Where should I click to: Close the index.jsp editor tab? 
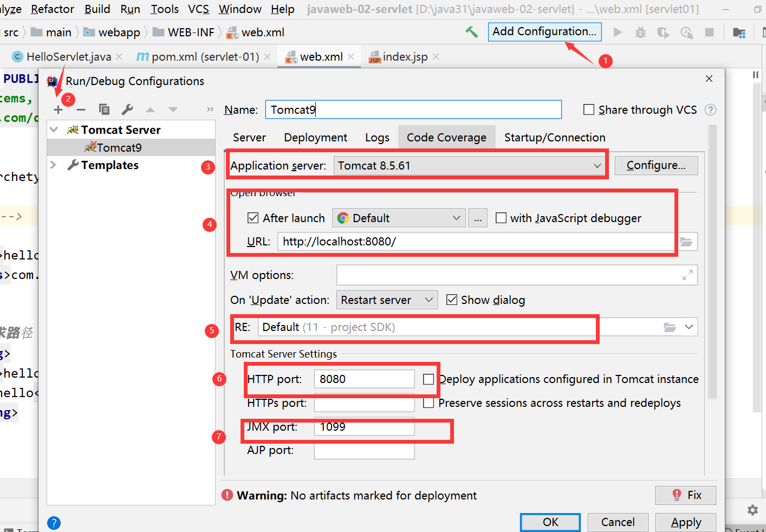coord(436,57)
